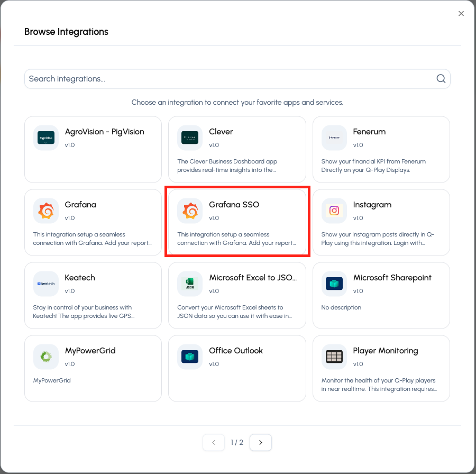Focus the Search integrations field
476x474 pixels.
237,79
